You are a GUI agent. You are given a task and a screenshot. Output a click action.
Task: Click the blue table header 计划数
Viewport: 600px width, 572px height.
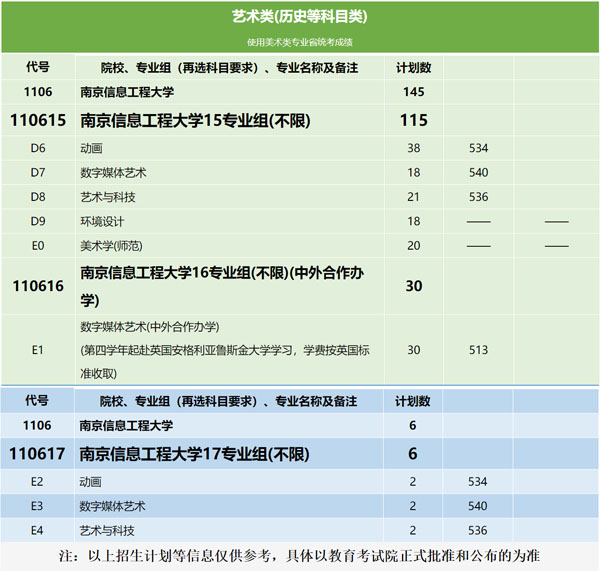413,401
